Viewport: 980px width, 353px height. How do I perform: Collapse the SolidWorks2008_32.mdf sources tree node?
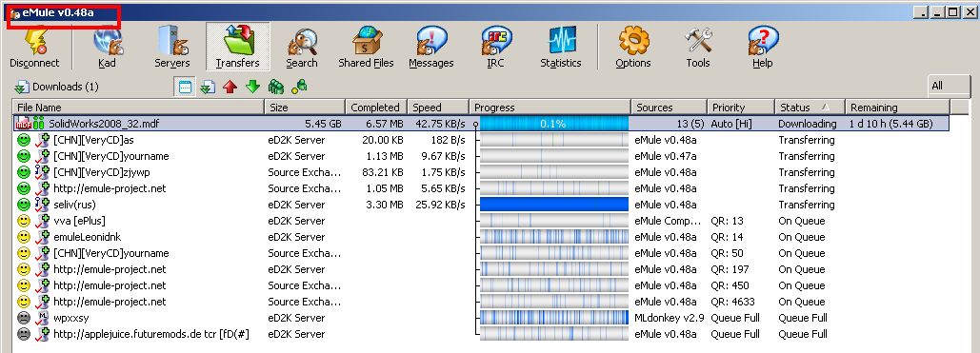tap(475, 125)
